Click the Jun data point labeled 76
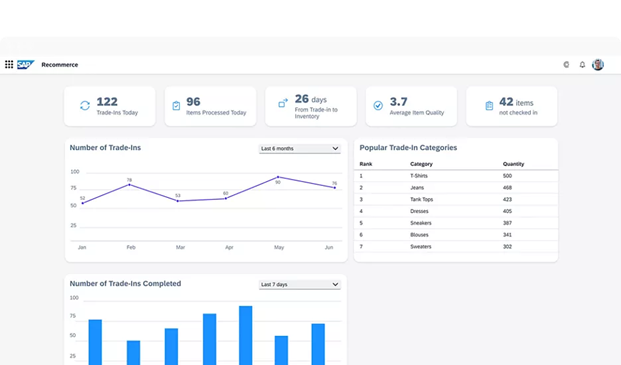 click(335, 188)
